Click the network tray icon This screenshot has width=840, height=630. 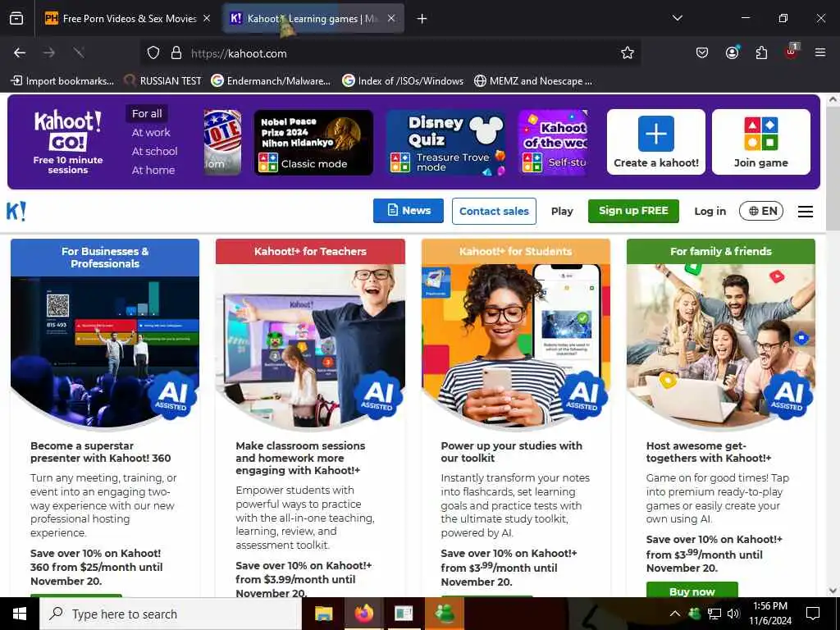714,614
